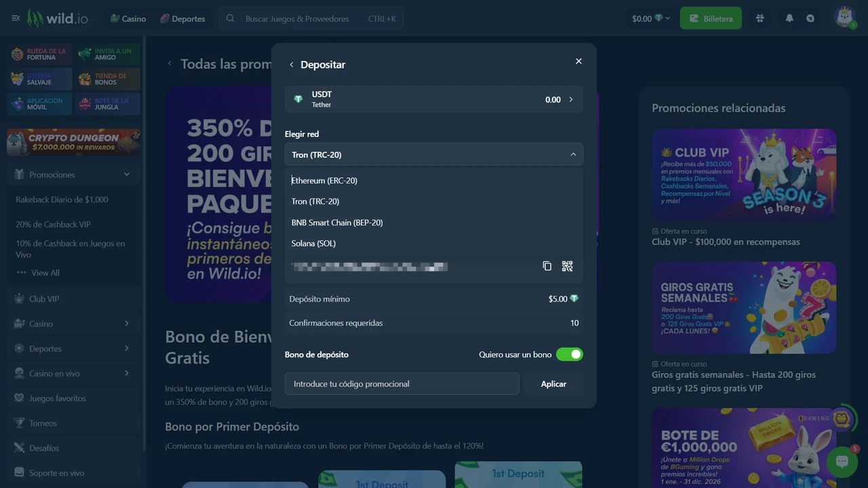
Task: Toggle Quiero usar un bono switch
Action: pos(569,354)
